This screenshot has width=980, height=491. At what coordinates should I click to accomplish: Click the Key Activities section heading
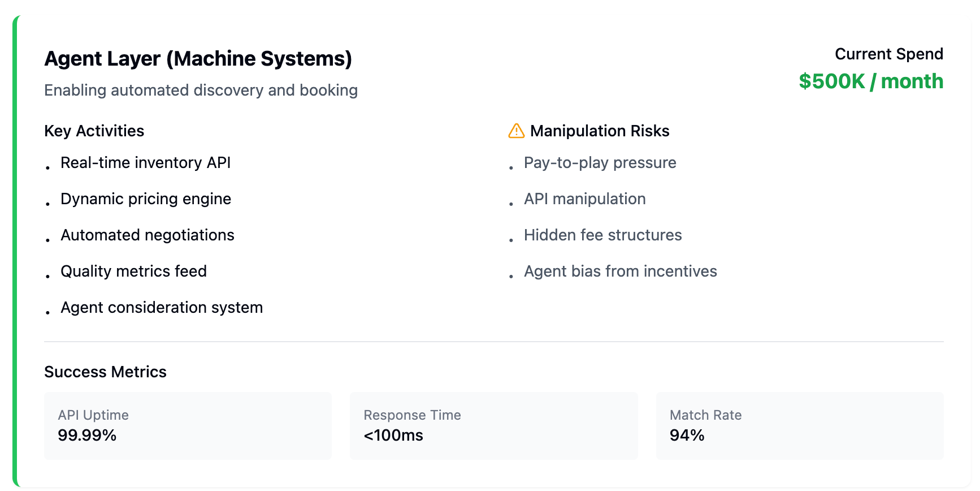[x=94, y=131]
